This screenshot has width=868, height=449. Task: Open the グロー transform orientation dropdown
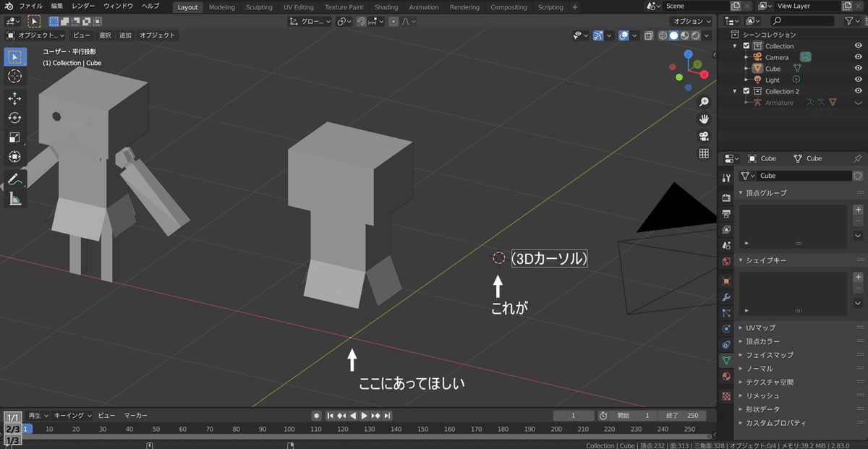pos(310,22)
